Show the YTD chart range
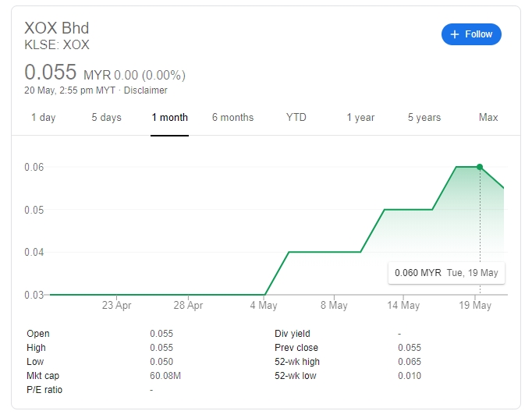 click(x=296, y=118)
